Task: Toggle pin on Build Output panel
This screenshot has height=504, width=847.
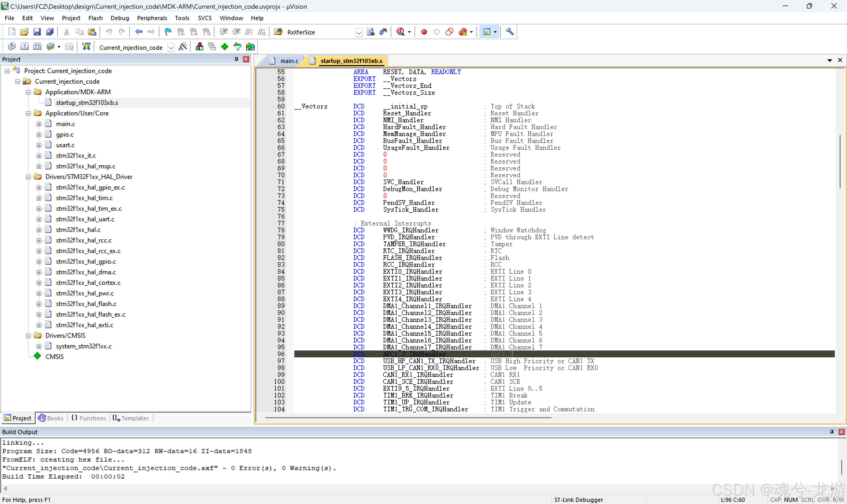Action: click(x=832, y=432)
